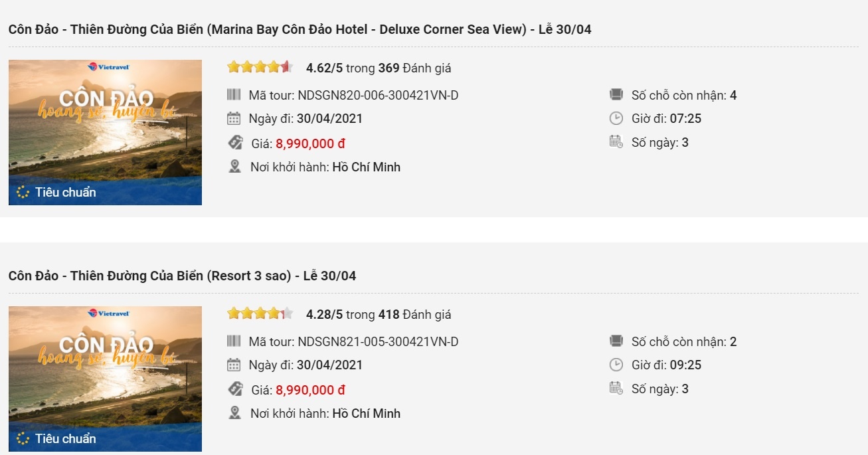This screenshot has width=868, height=455.
Task: Click the 4.62/5 star rating row
Action: [x=339, y=68]
